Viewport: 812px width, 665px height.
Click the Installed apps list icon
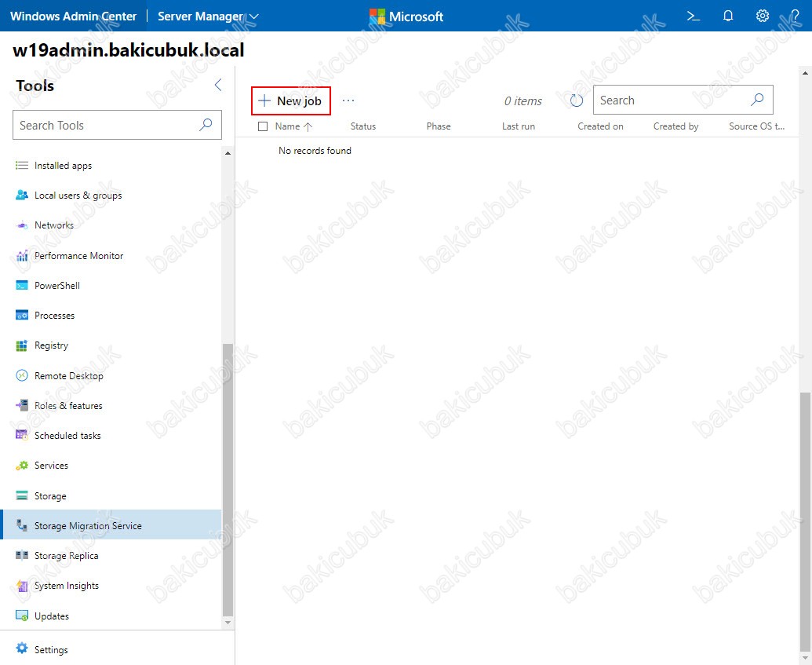22,166
